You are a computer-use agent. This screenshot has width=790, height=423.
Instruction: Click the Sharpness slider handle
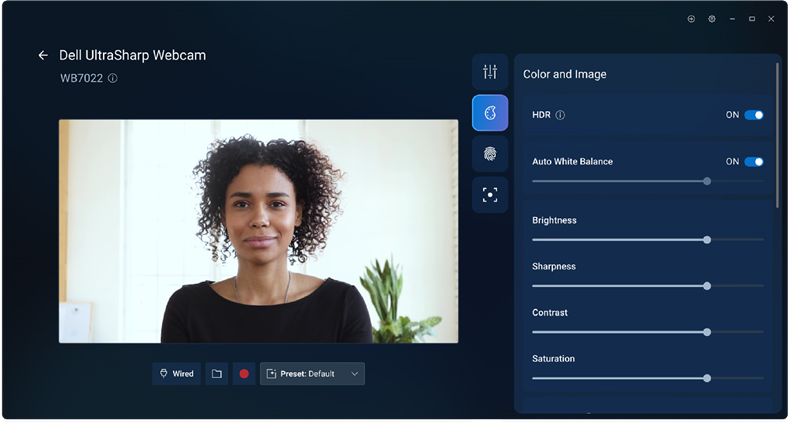[x=707, y=286]
